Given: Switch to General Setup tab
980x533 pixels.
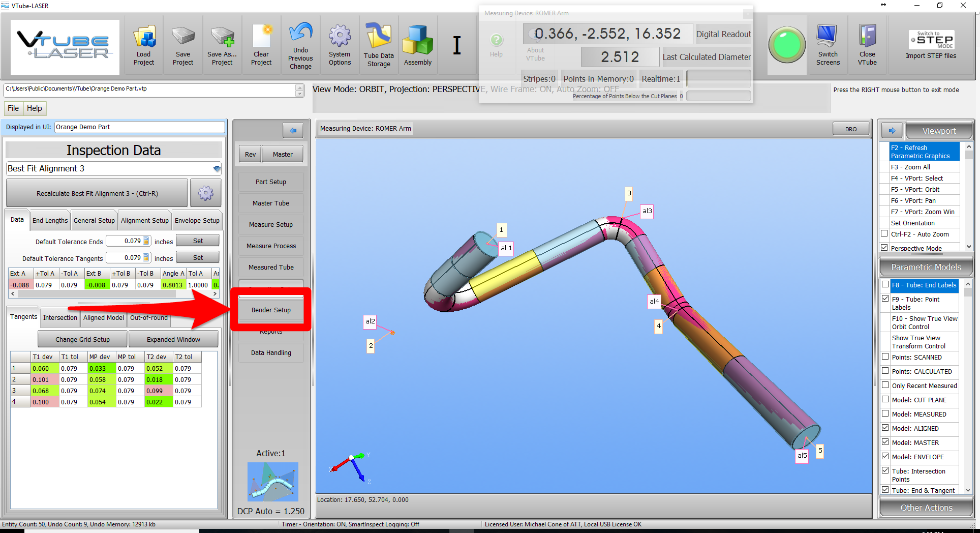Looking at the screenshot, I should pyautogui.click(x=94, y=220).
